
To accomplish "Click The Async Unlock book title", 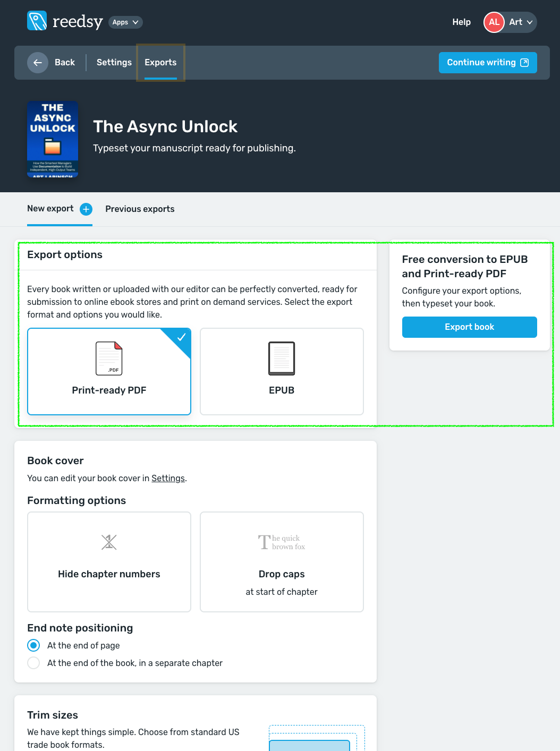I will [x=165, y=127].
